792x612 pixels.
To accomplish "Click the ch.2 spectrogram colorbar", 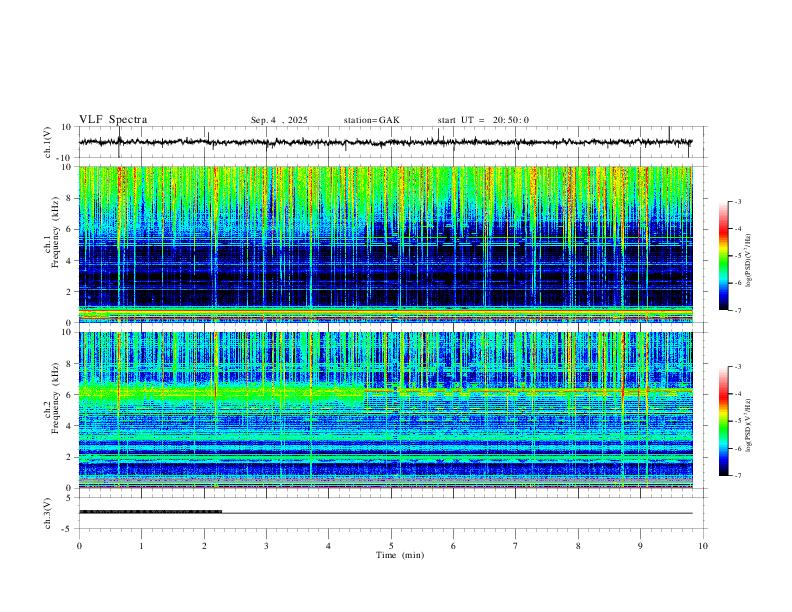I will click(723, 421).
